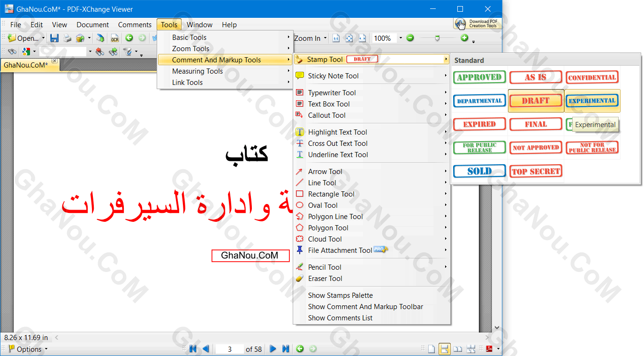Click the find previous binoculars icon
This screenshot has width=644, height=356.
tap(99, 52)
